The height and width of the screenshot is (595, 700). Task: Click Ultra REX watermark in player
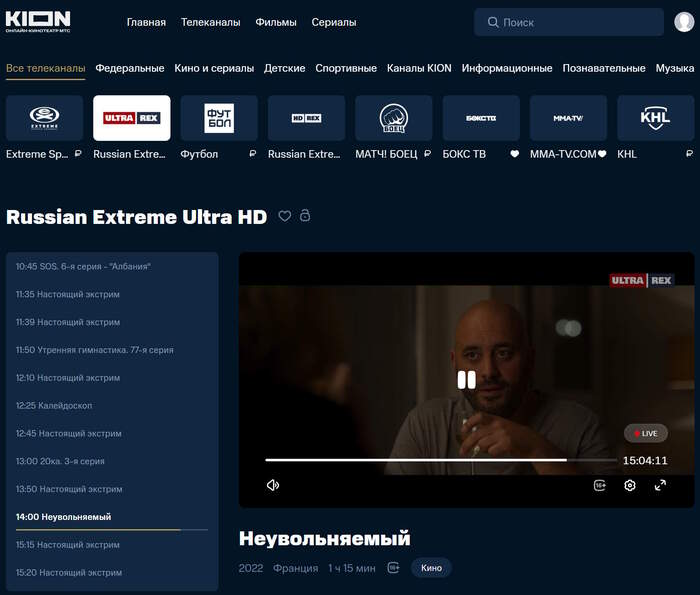pyautogui.click(x=642, y=280)
